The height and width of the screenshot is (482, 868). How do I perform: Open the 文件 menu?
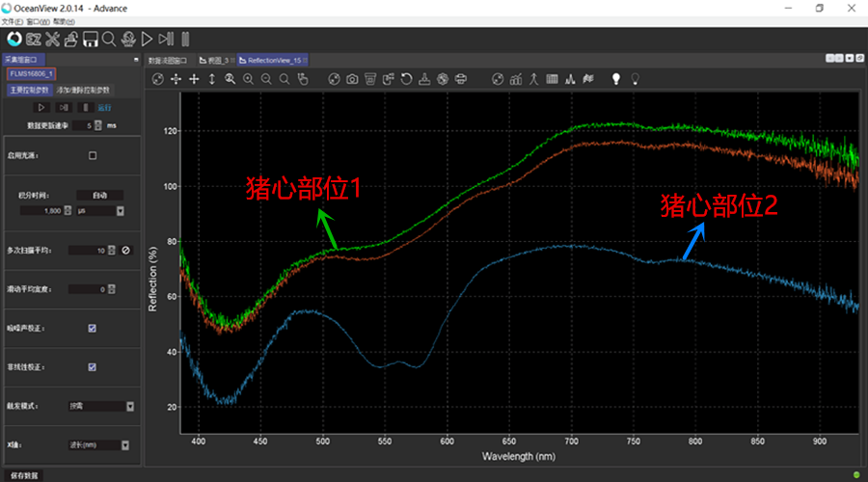[10, 20]
